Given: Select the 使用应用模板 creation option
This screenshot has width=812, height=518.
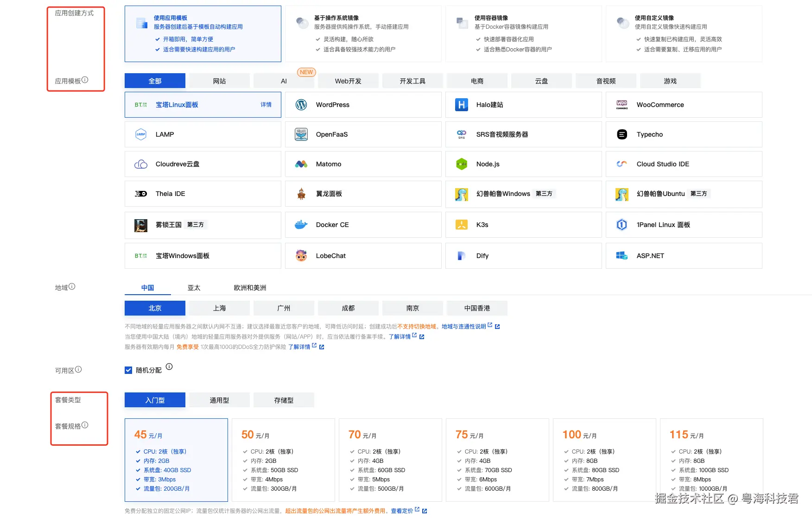Looking at the screenshot, I should point(203,34).
